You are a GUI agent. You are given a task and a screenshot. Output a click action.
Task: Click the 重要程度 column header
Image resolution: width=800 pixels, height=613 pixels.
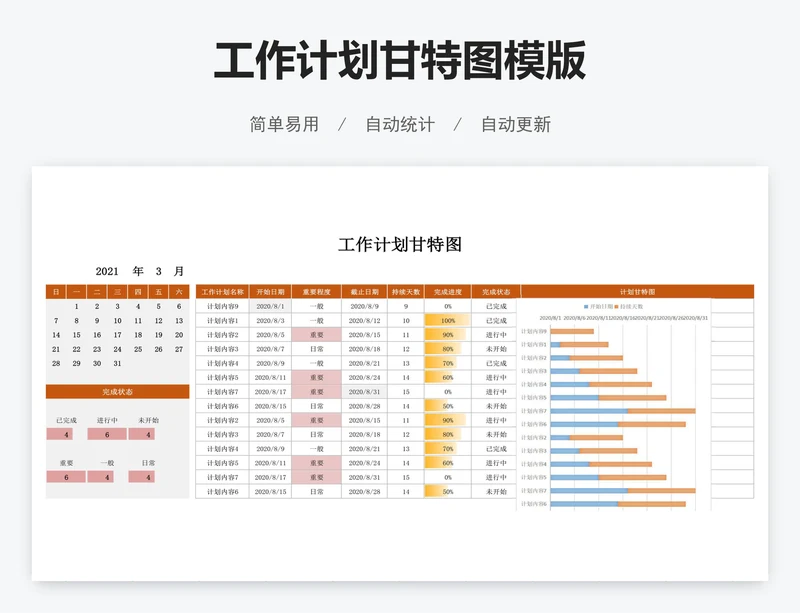click(317, 292)
